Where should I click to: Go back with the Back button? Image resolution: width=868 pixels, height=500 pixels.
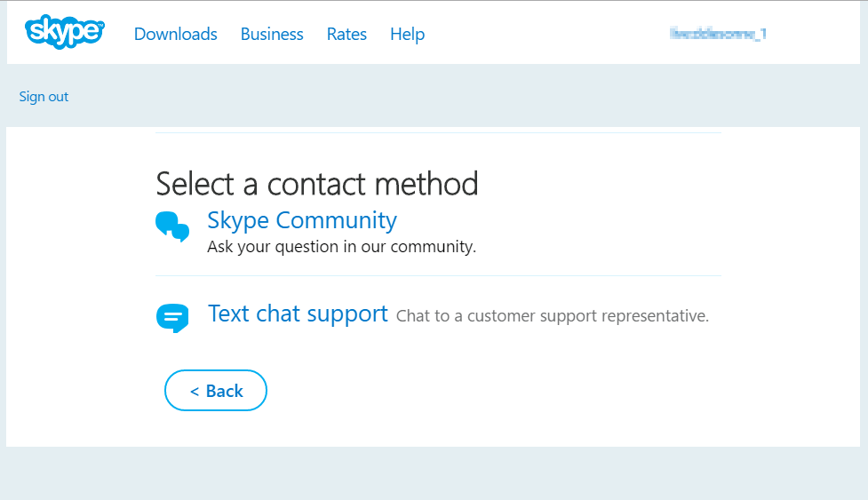tap(216, 391)
